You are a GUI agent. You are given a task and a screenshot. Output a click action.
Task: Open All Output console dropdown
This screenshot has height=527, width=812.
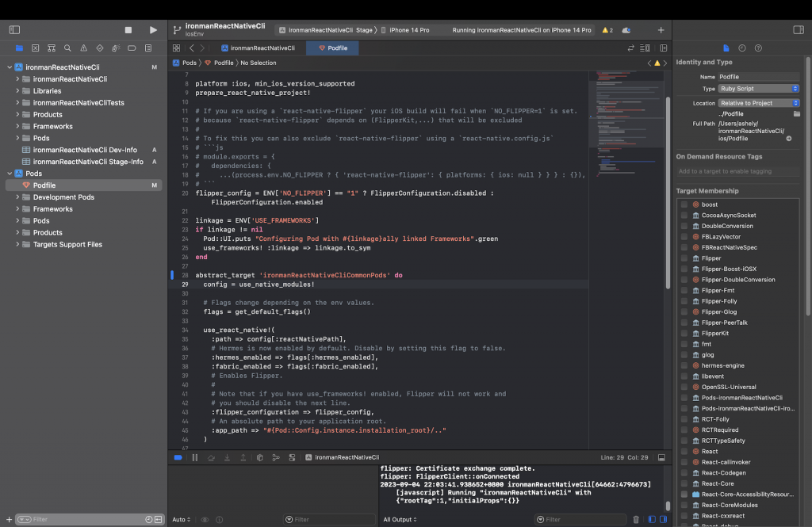pos(400,519)
